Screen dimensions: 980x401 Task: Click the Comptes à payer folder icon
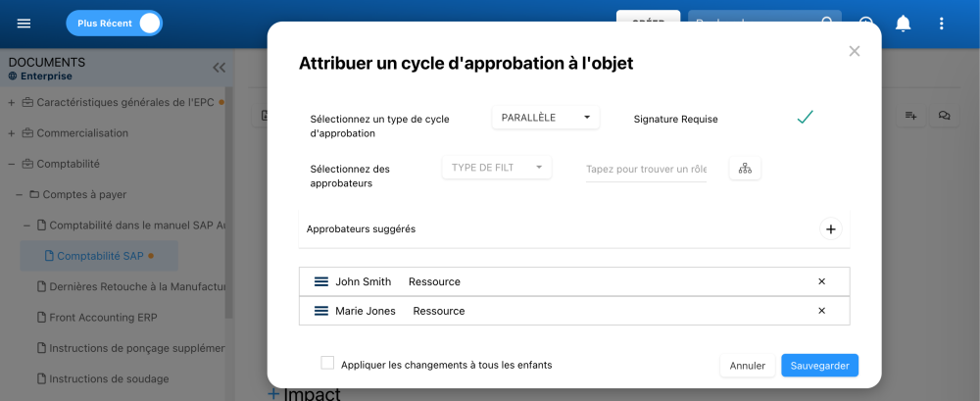click(x=34, y=194)
